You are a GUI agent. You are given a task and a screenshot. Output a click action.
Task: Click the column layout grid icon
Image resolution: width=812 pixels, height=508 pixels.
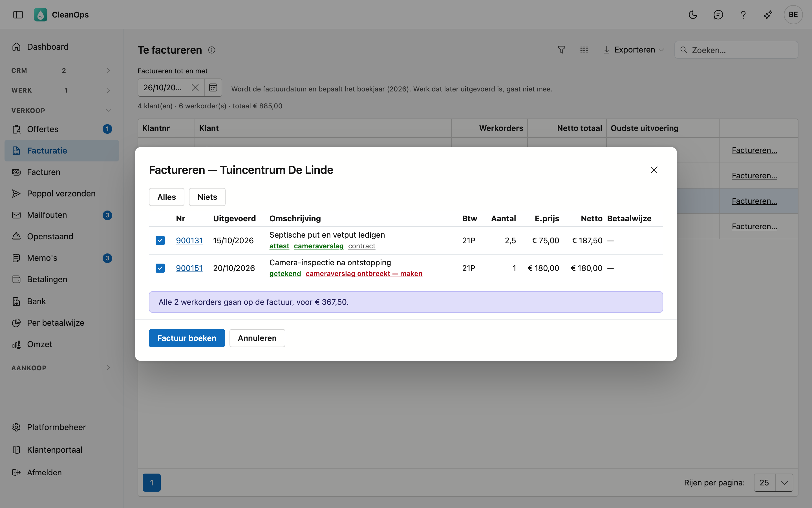[584, 50]
